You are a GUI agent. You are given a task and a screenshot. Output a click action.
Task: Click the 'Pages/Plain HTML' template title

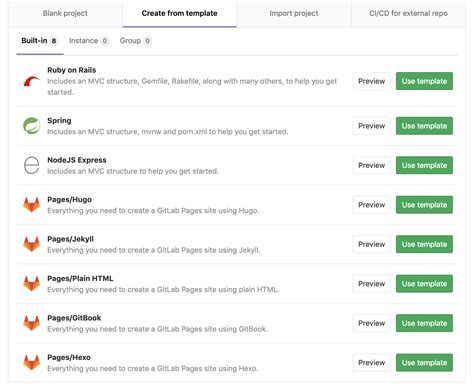click(x=80, y=278)
